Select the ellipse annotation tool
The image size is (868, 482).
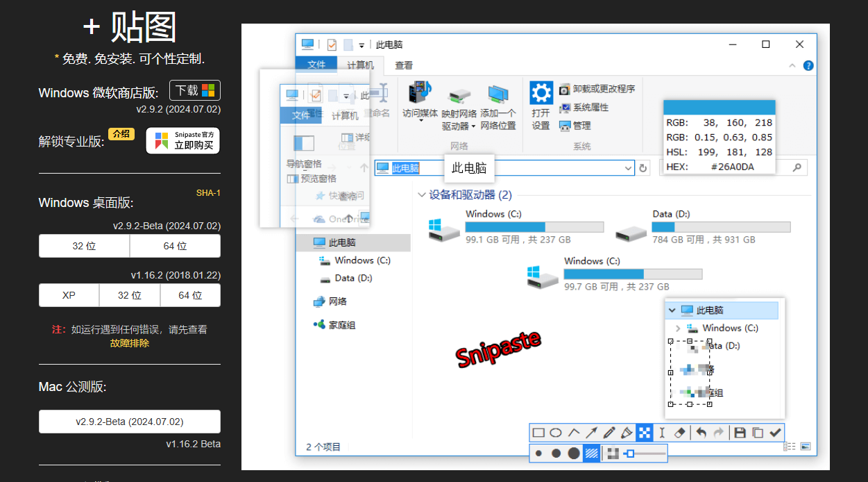point(556,433)
